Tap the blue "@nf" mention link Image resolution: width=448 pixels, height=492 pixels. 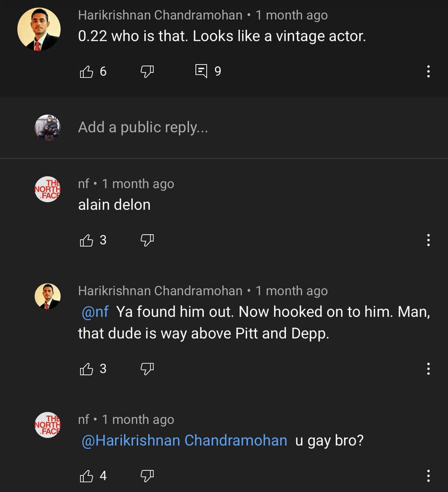(x=95, y=312)
